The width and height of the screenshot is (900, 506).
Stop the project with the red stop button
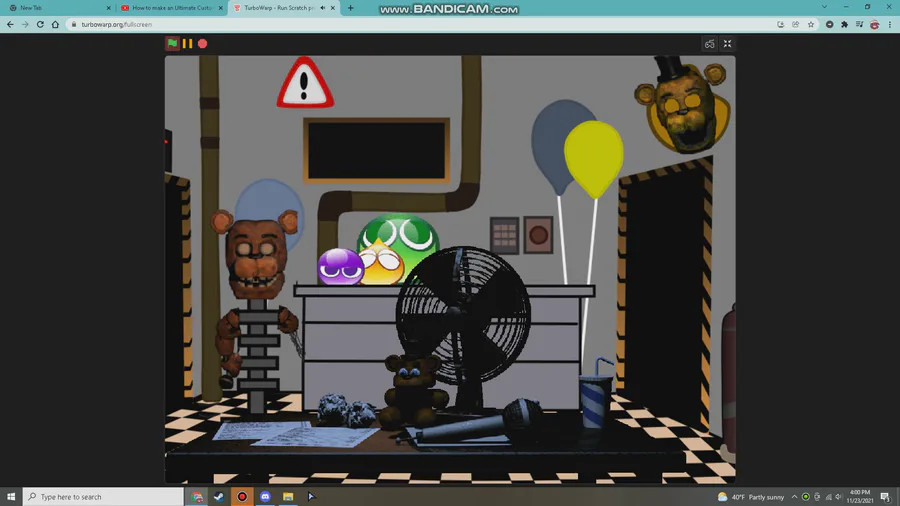(x=203, y=44)
